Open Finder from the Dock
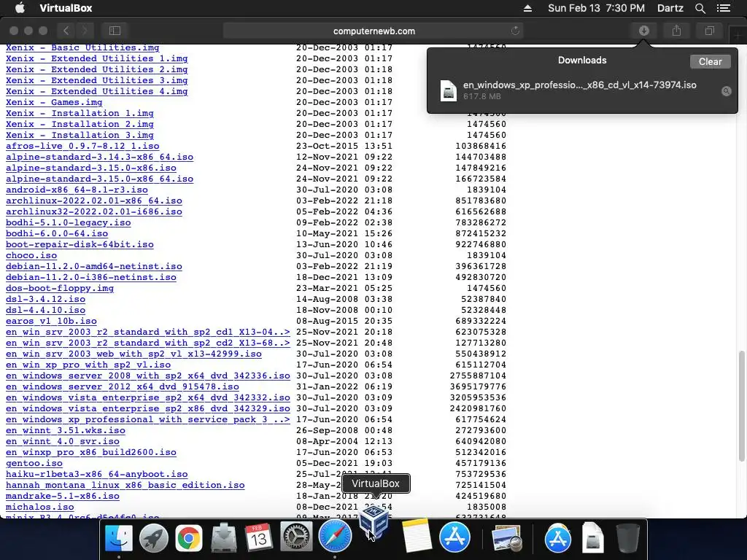 point(119,538)
